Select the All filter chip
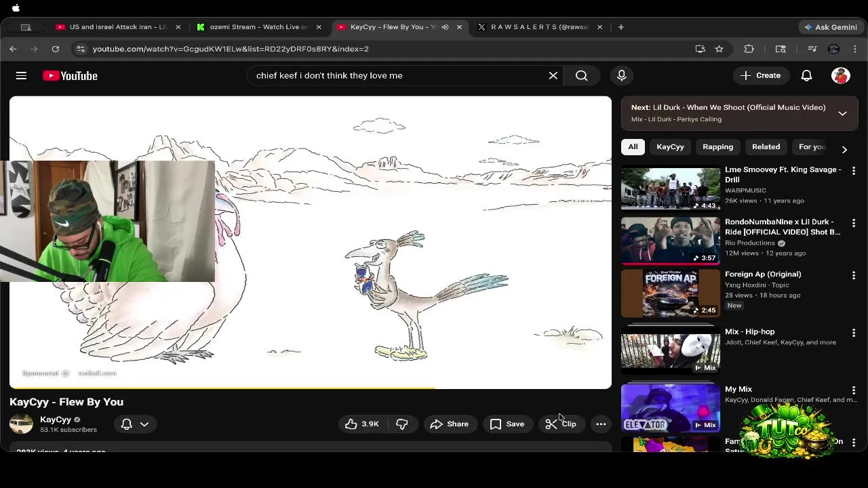The height and width of the screenshot is (488, 868). tap(633, 146)
